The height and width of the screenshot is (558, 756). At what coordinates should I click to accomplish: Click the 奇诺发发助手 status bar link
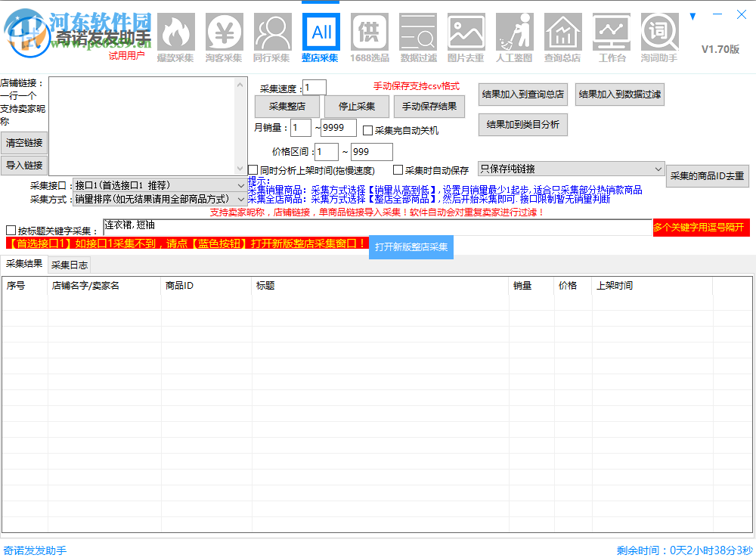[x=36, y=550]
